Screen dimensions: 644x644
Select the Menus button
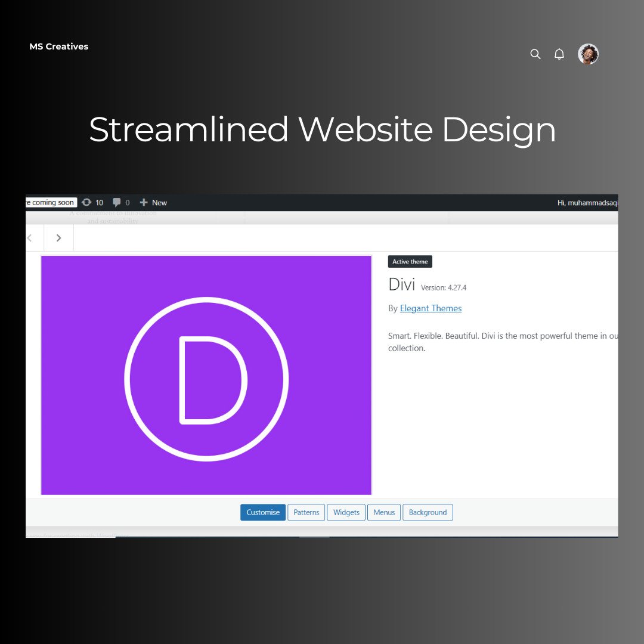click(384, 512)
